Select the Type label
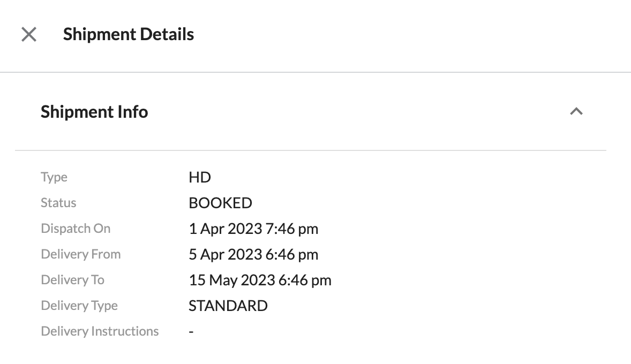 coord(54,177)
